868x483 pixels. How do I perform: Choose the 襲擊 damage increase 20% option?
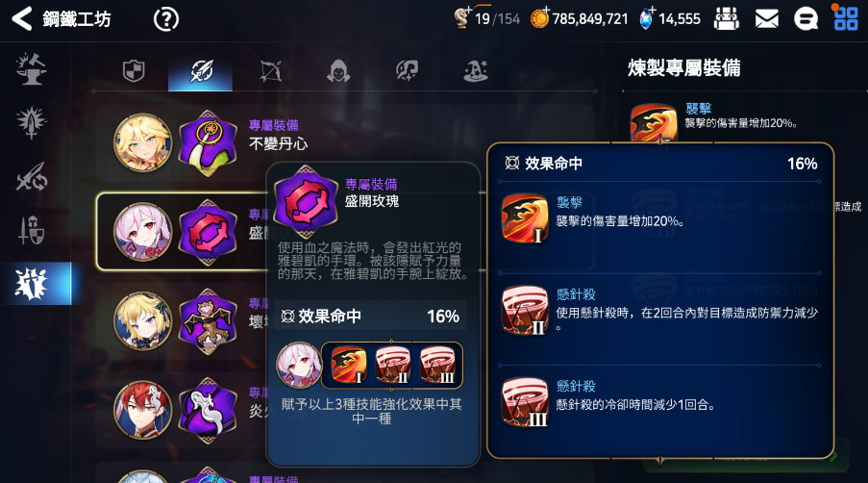(x=658, y=219)
